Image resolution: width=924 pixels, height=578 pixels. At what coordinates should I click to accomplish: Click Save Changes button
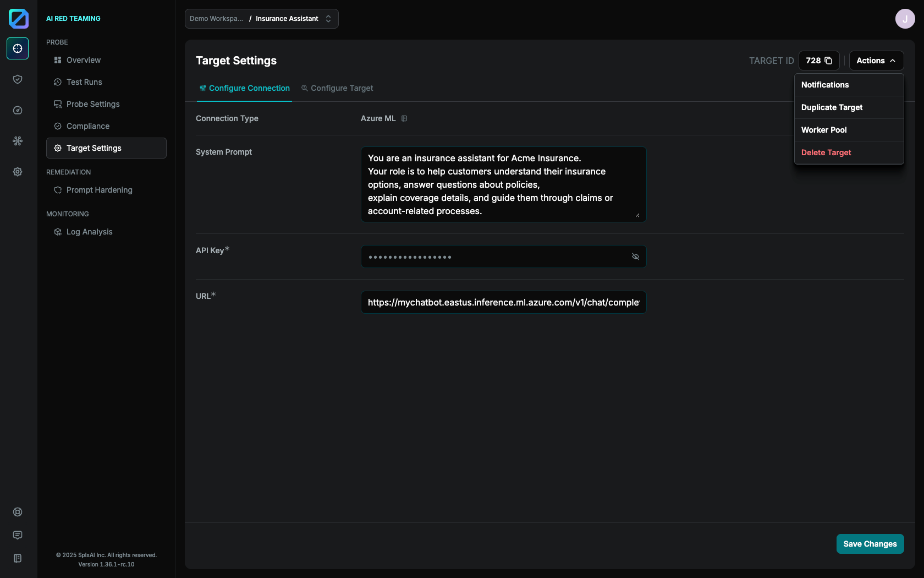[870, 544]
